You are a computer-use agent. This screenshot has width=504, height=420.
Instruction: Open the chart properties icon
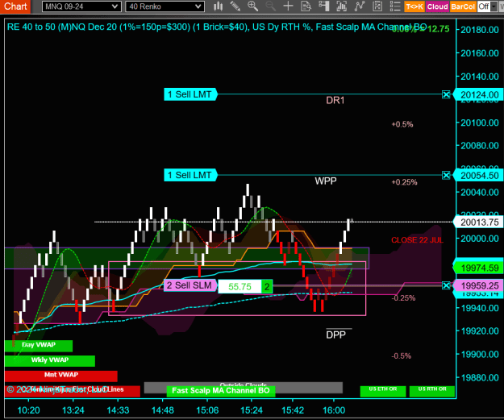pyautogui.click(x=377, y=6)
